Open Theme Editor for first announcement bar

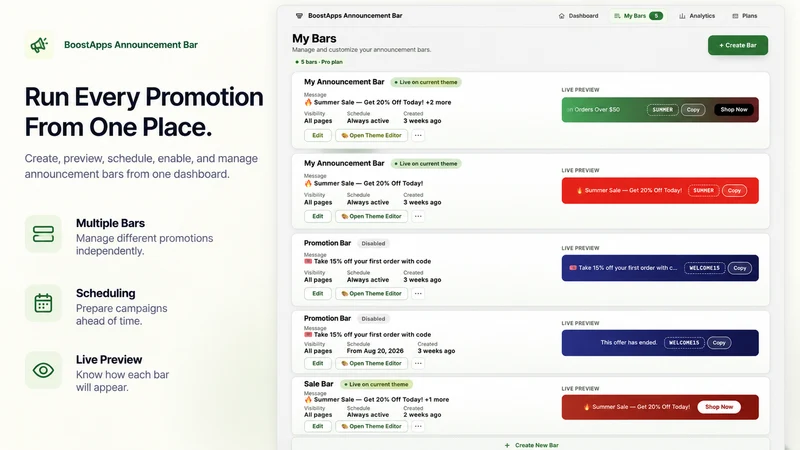371,135
